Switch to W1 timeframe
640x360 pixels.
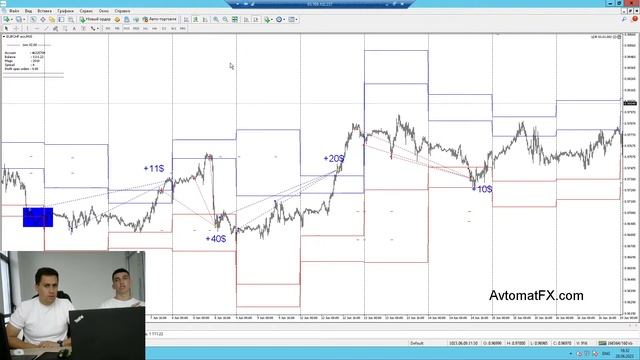point(173,29)
